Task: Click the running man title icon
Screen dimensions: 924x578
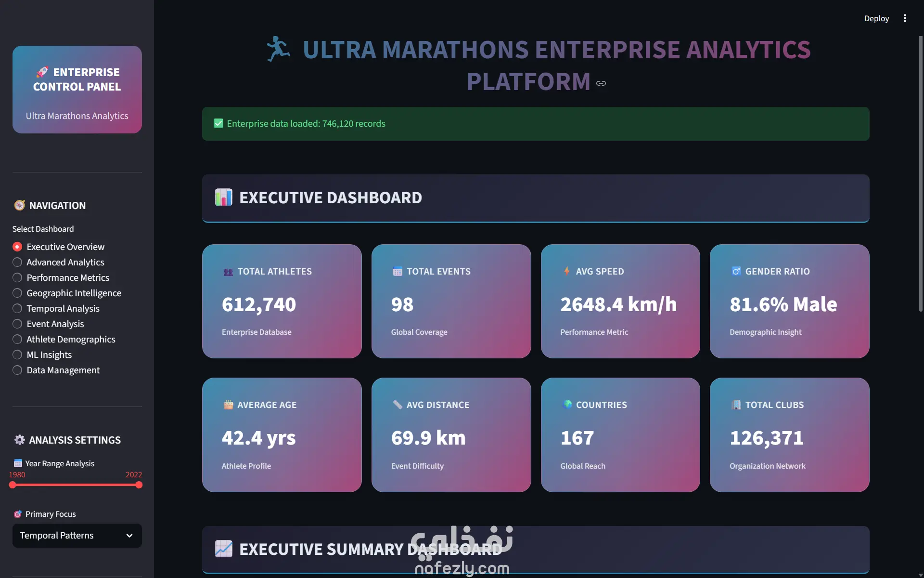Action: click(278, 49)
